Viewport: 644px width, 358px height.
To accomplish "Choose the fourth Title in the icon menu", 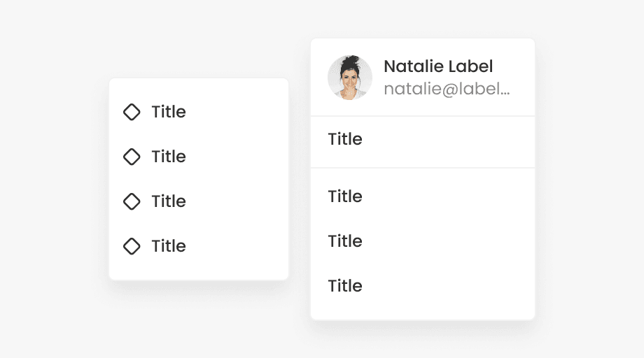I will tap(169, 246).
